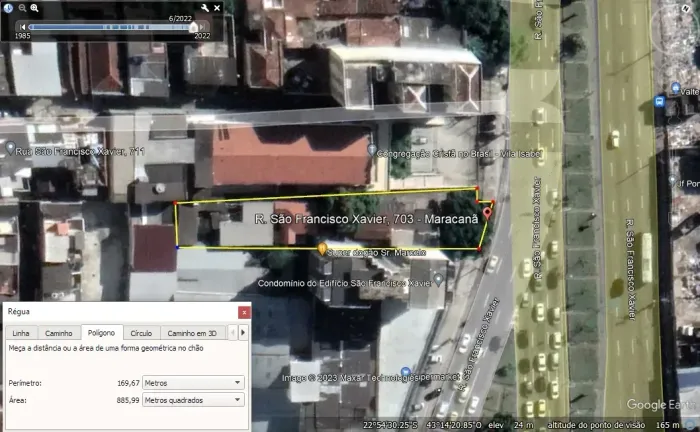Switch to the Caminho tab
Image resolution: width=700 pixels, height=432 pixels.
pos(58,333)
